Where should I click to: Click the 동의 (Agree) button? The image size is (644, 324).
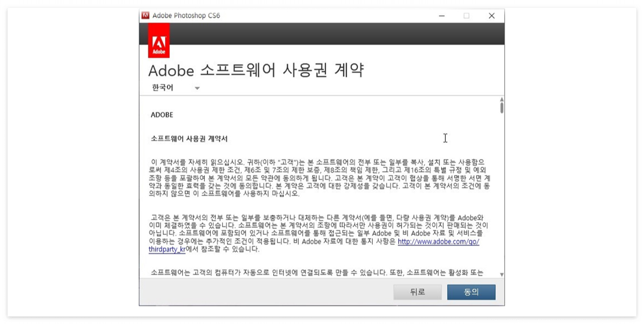pos(471,292)
